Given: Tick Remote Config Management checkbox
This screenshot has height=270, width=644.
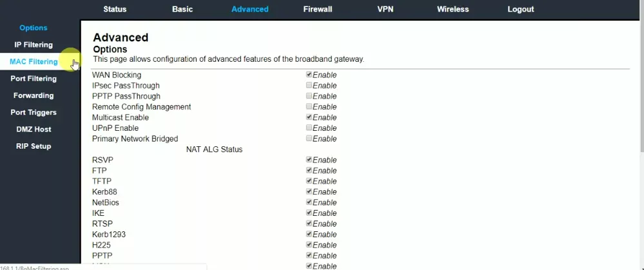Looking at the screenshot, I should coord(309,107).
